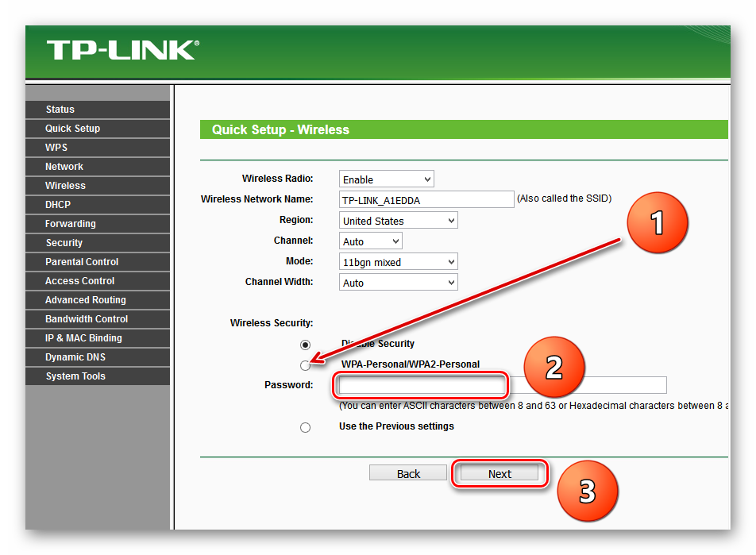Open the Parental Control page
The height and width of the screenshot is (555, 756).
82,262
